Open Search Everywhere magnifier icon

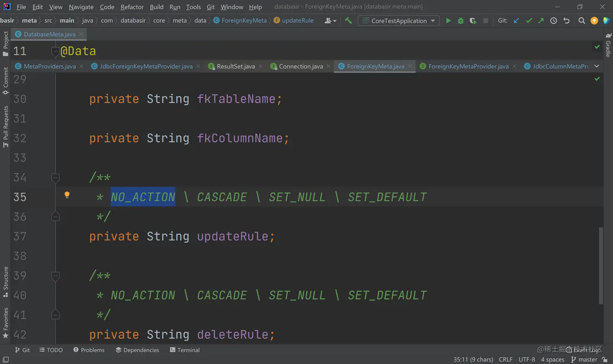582,20
